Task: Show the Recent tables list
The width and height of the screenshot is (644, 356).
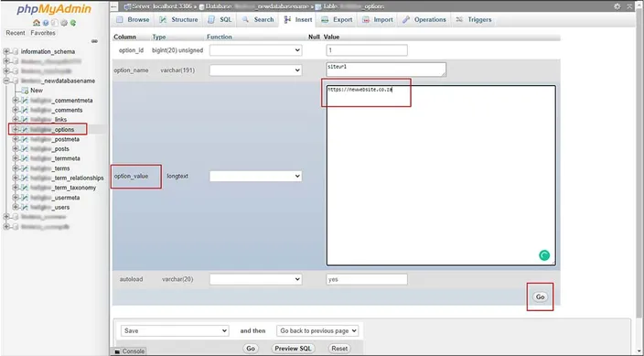Action: [x=16, y=33]
